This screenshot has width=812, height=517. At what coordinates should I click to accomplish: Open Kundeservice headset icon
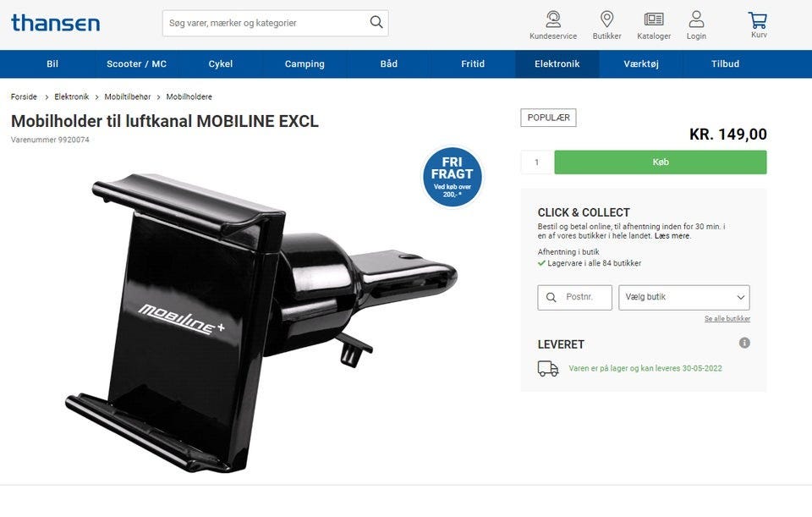553,19
